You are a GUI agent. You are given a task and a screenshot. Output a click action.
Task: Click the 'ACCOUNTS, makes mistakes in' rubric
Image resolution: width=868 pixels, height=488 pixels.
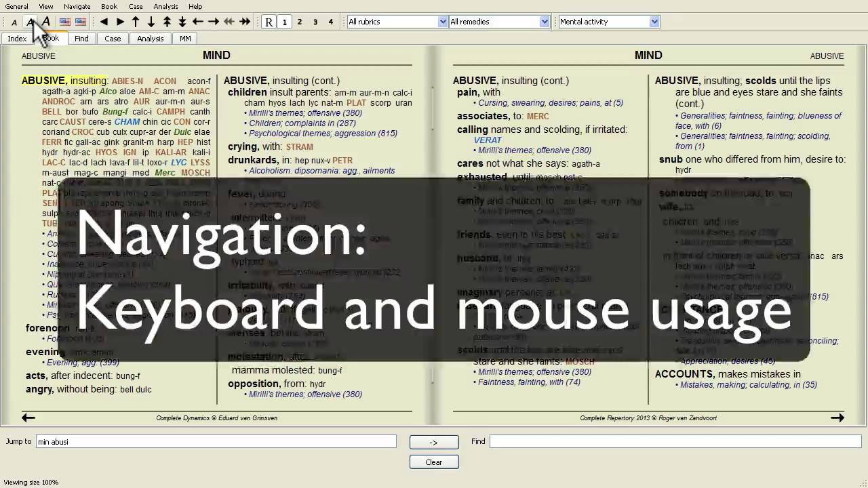pyautogui.click(x=728, y=374)
